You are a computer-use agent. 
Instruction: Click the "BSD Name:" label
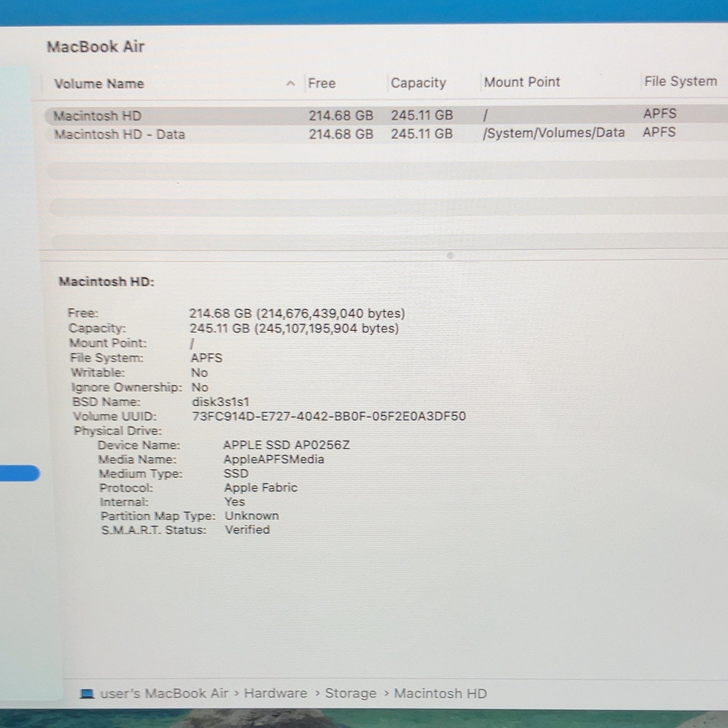pyautogui.click(x=106, y=402)
